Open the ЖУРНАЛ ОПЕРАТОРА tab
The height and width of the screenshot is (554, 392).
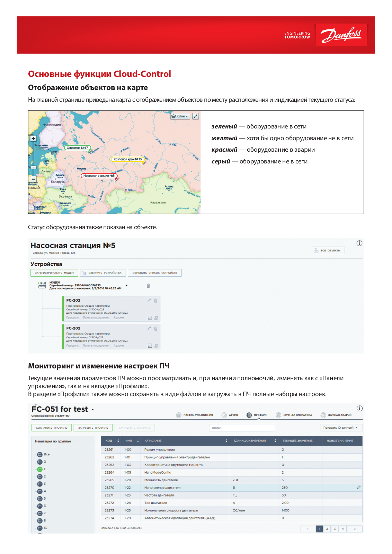[294, 415]
